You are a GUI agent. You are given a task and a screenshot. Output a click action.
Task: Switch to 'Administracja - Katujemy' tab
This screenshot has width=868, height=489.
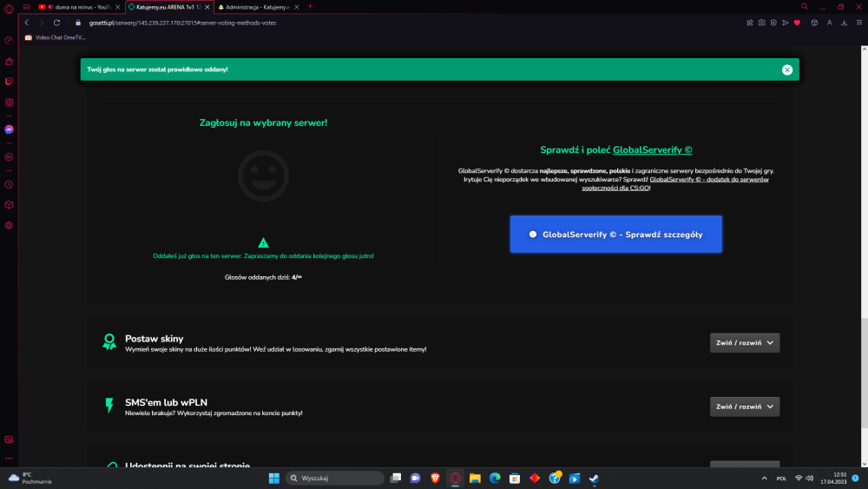(x=258, y=7)
